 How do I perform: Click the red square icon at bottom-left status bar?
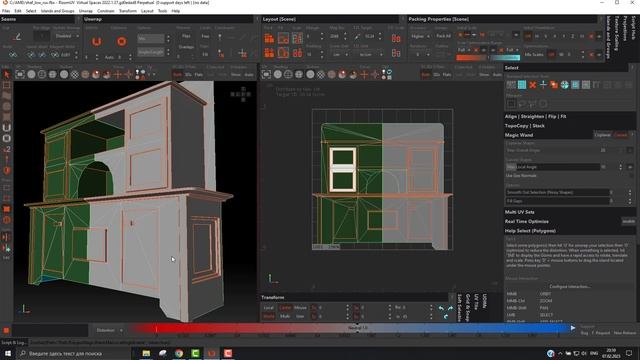[x=6, y=330]
